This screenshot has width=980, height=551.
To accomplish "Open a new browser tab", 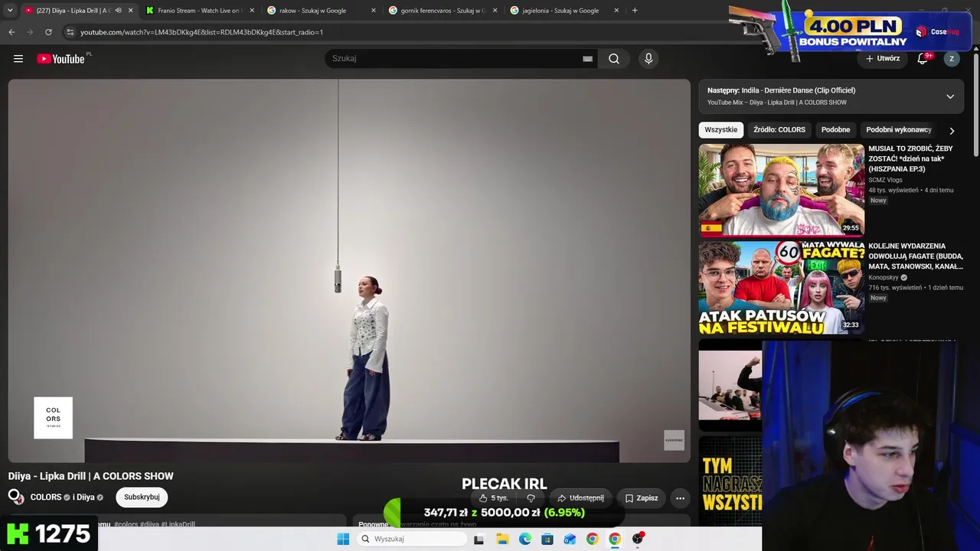I will (x=635, y=11).
